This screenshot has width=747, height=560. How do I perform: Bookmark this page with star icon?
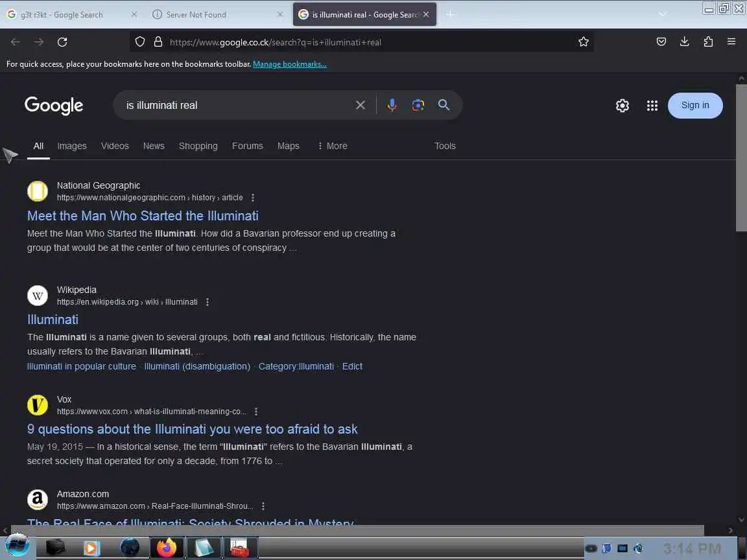click(583, 42)
